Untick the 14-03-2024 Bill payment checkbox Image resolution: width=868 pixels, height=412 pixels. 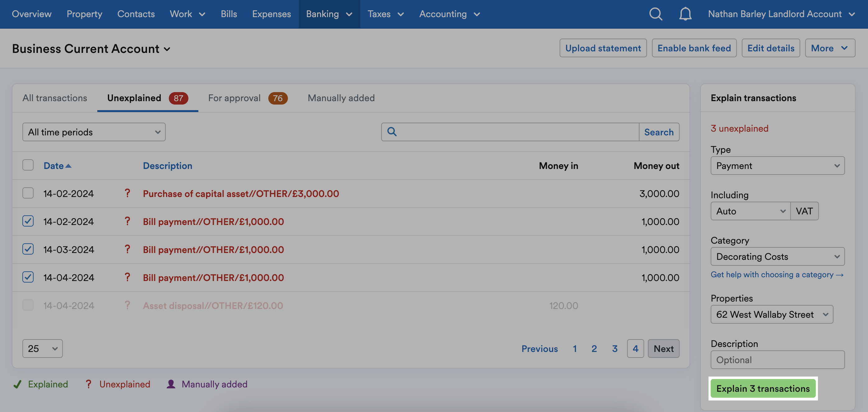click(x=28, y=249)
